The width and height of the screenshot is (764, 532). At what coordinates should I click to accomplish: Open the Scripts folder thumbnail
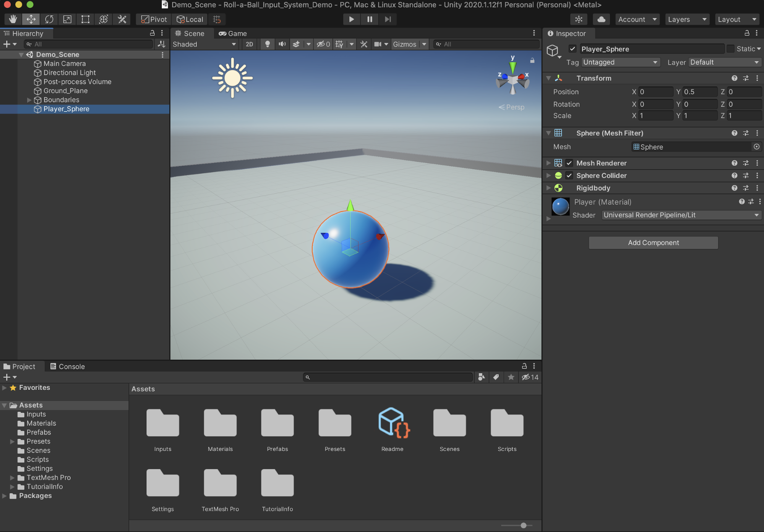pos(507,424)
